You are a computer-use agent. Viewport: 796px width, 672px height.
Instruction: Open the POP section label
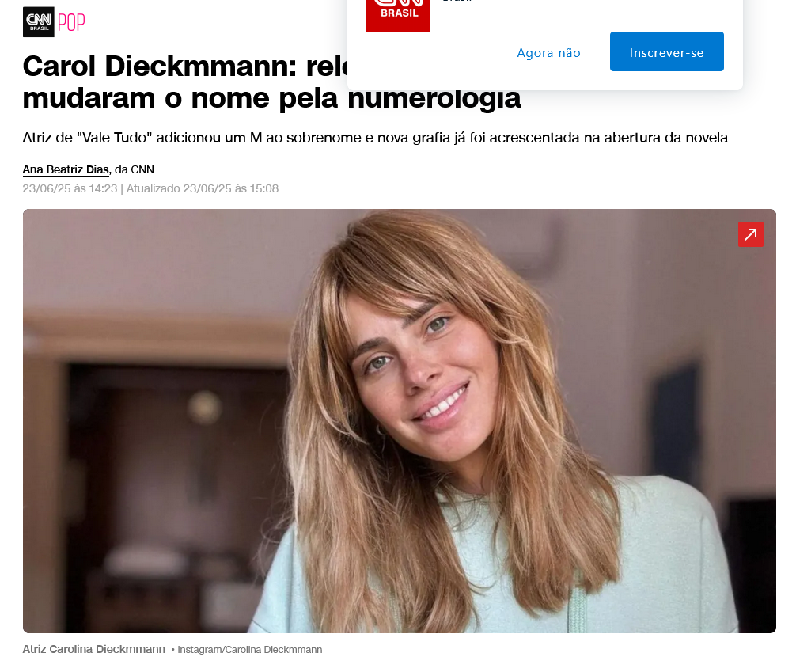pyautogui.click(x=71, y=23)
